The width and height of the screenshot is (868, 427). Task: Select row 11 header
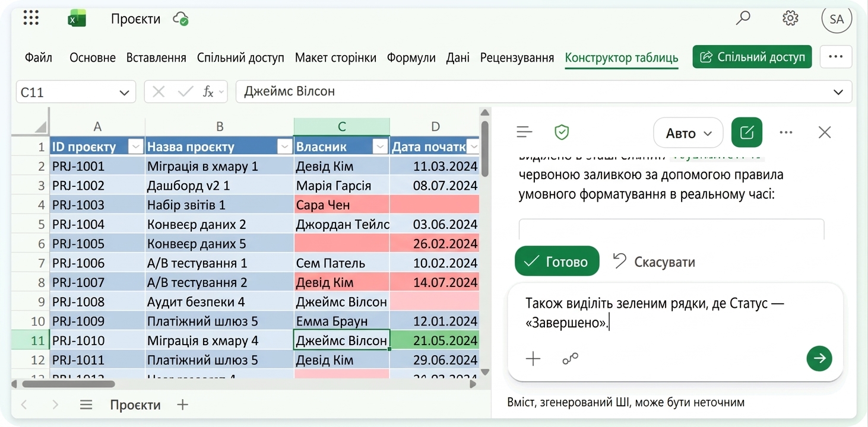(x=30, y=340)
